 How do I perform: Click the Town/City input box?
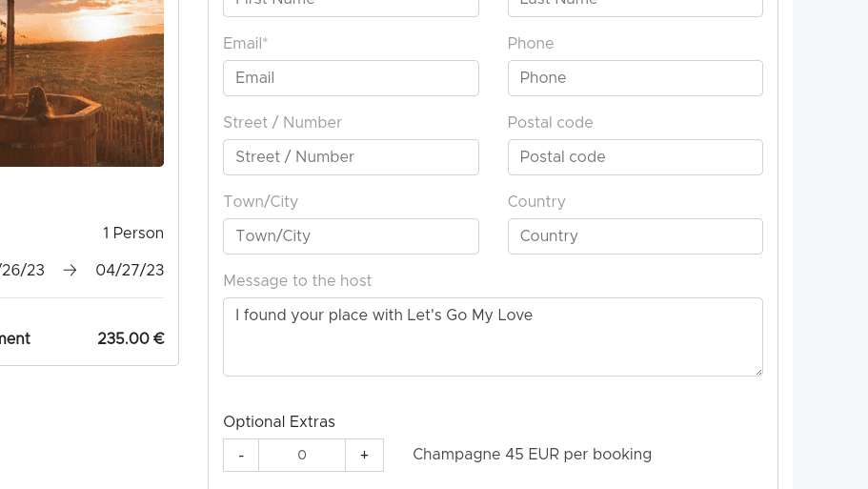click(x=351, y=236)
